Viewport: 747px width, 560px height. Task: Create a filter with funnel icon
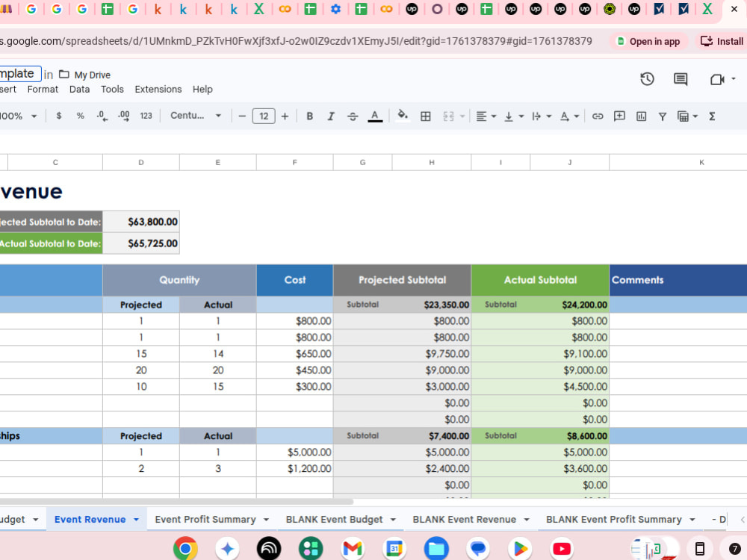click(662, 116)
